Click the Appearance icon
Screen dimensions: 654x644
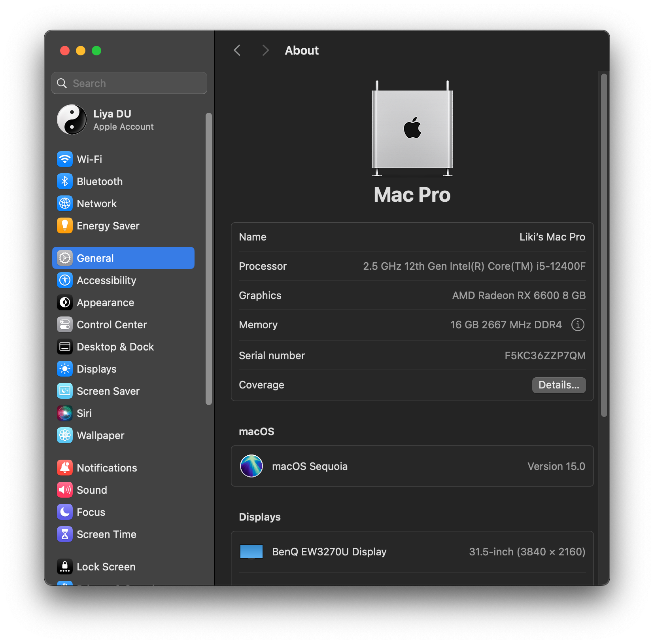65,302
